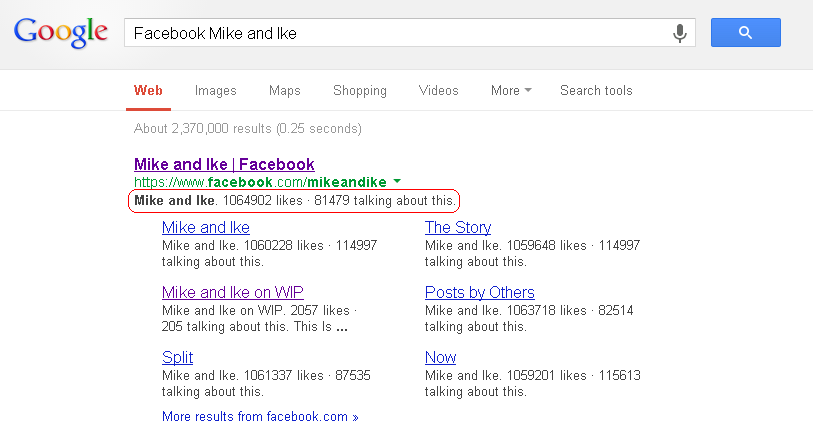Go to the Shopping tab
813x443 pixels.
pyautogui.click(x=360, y=91)
